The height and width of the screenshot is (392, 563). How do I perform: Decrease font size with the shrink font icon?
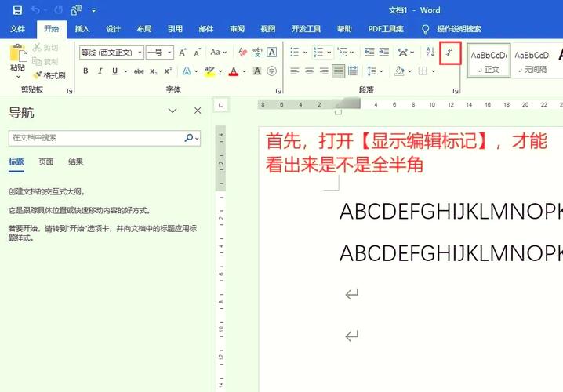pyautogui.click(x=197, y=53)
